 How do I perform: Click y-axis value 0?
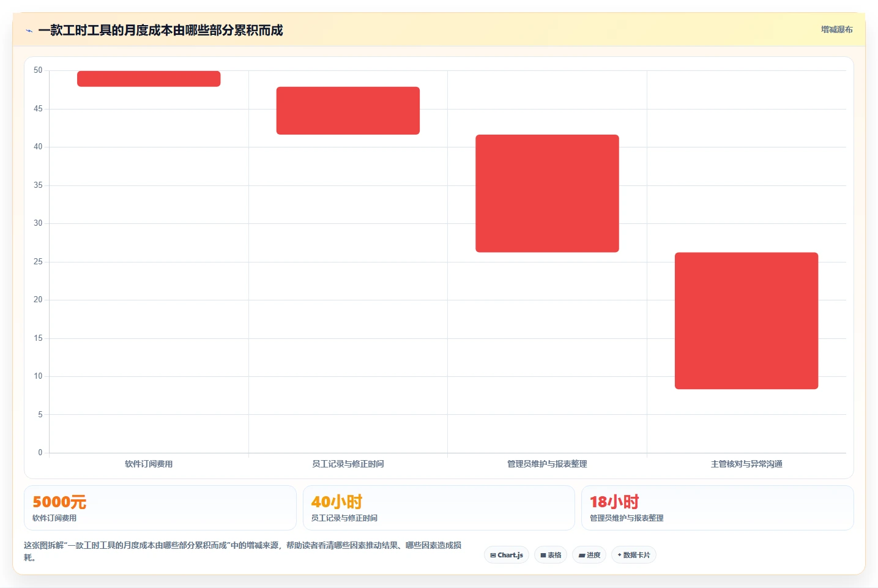coord(40,453)
